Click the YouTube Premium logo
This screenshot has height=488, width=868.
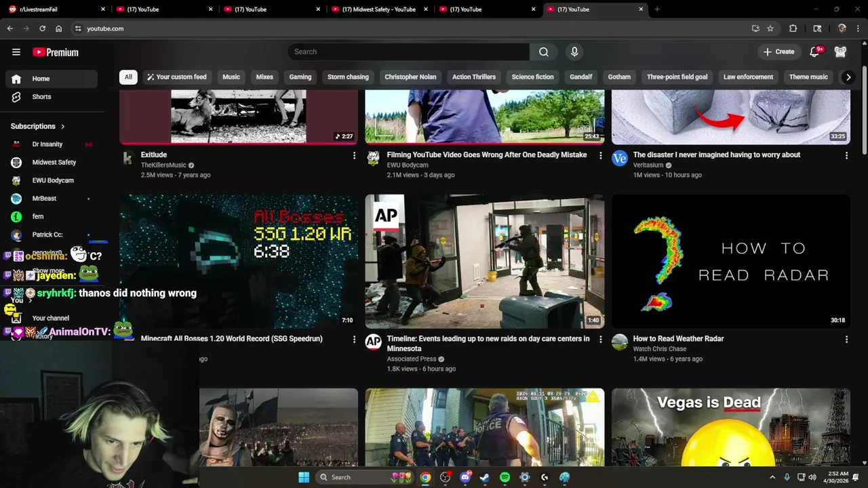(x=56, y=52)
